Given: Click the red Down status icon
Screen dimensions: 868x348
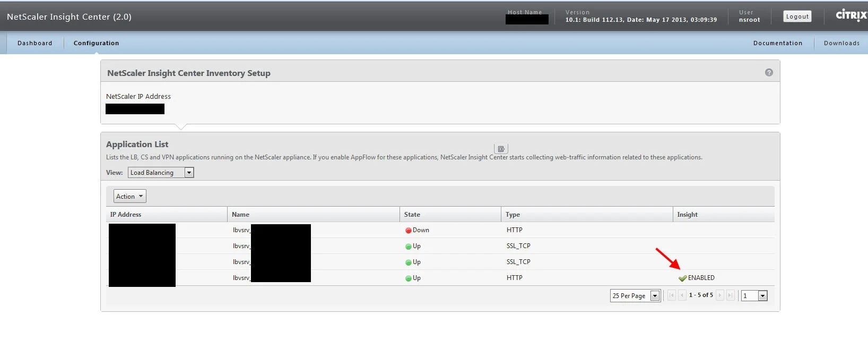Looking at the screenshot, I should (409, 231).
